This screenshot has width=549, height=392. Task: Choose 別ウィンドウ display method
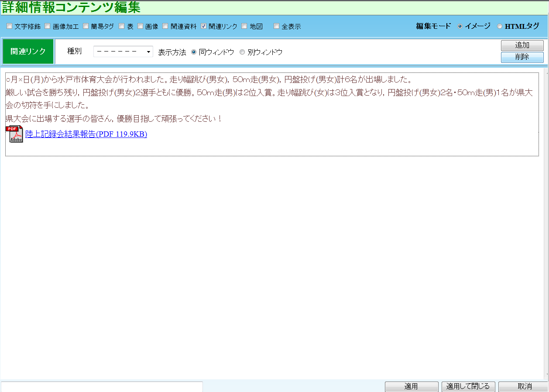click(x=242, y=52)
